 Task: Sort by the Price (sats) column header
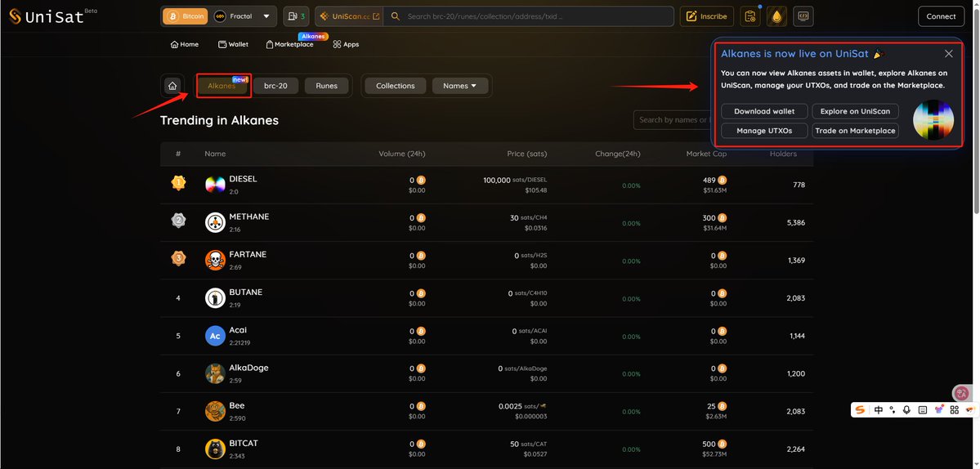(x=527, y=154)
